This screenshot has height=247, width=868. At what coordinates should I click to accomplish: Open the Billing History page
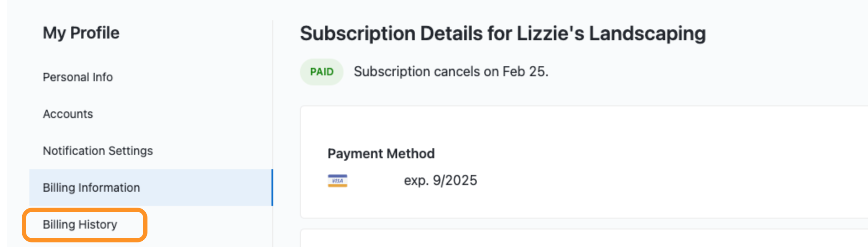click(x=80, y=224)
